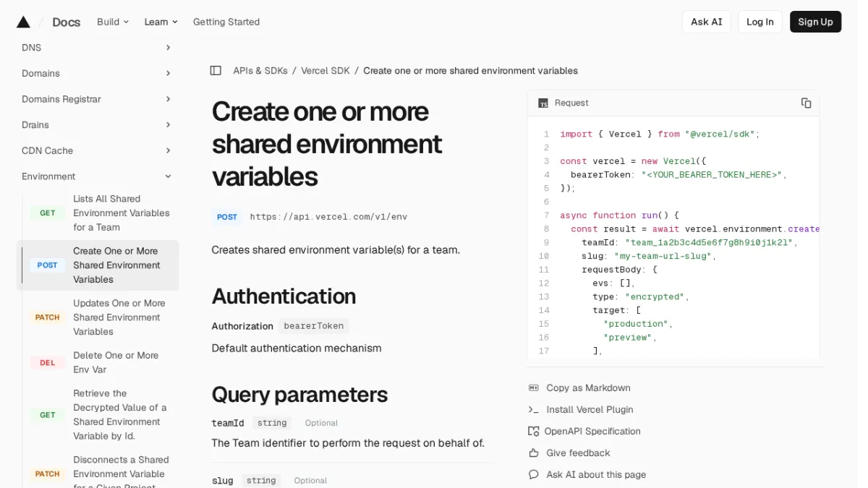The image size is (868, 488).
Task: Click the Sign Up button
Action: (x=815, y=22)
